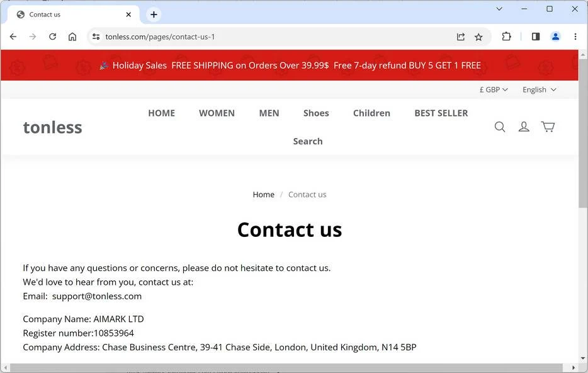
Task: Click the tonless store logo
Action: click(x=52, y=127)
